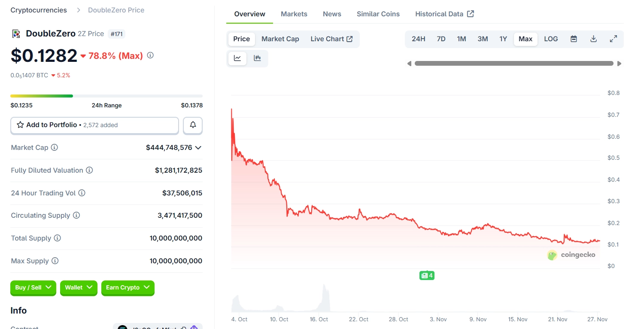The width and height of the screenshot is (644, 329).
Task: Download chart data icon
Action: point(593,39)
